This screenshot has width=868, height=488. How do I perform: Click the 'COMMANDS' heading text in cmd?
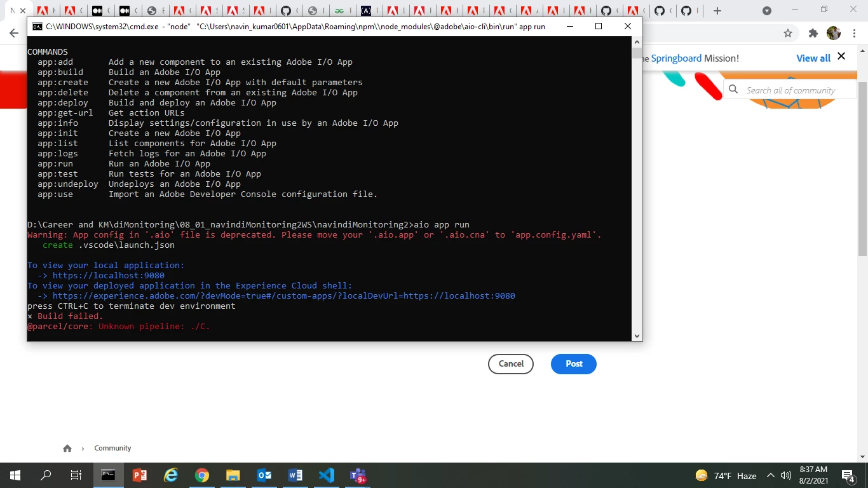coord(48,52)
